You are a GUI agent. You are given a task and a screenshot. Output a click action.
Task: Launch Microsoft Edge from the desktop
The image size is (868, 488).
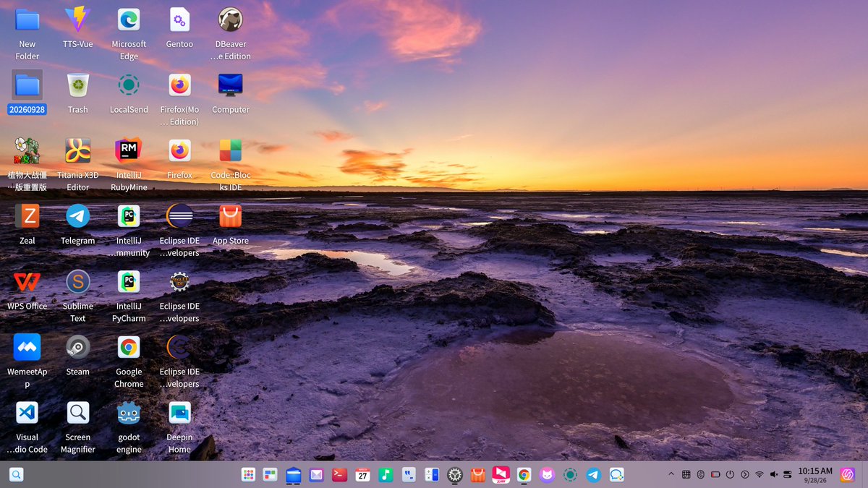point(129,20)
